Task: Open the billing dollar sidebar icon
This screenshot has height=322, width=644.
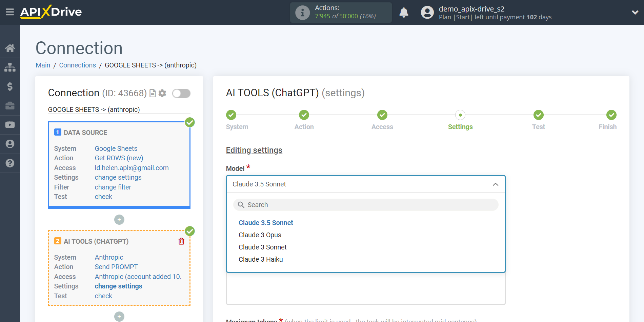Action: [10, 86]
